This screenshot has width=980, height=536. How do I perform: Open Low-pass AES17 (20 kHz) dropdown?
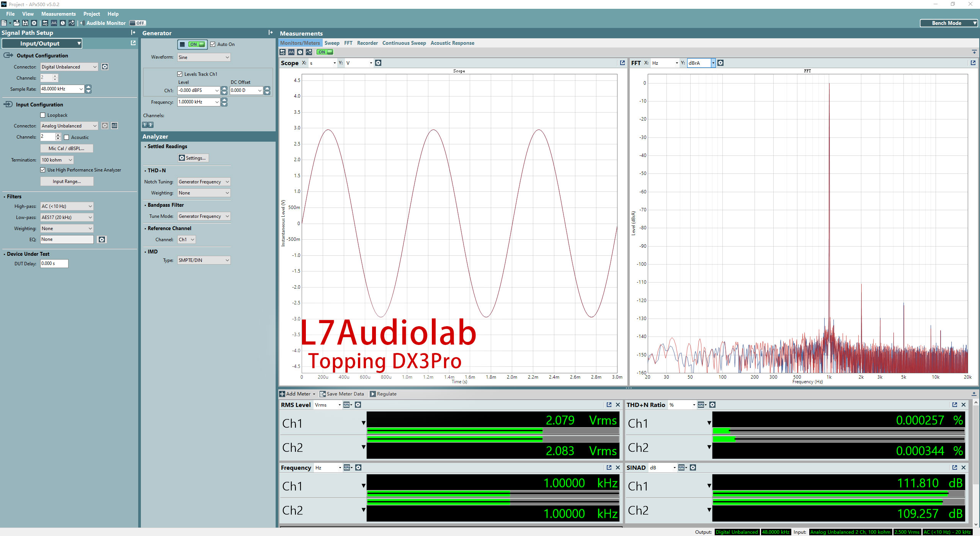(x=67, y=217)
